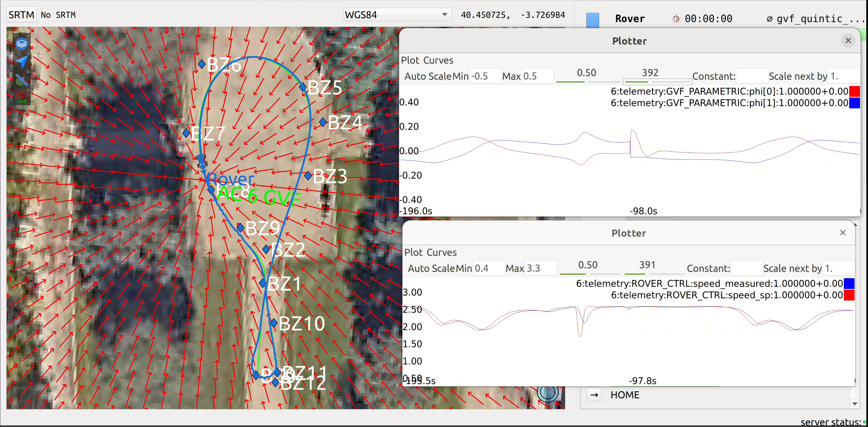Toggle the SRTM button
868x427 pixels.
(22, 15)
